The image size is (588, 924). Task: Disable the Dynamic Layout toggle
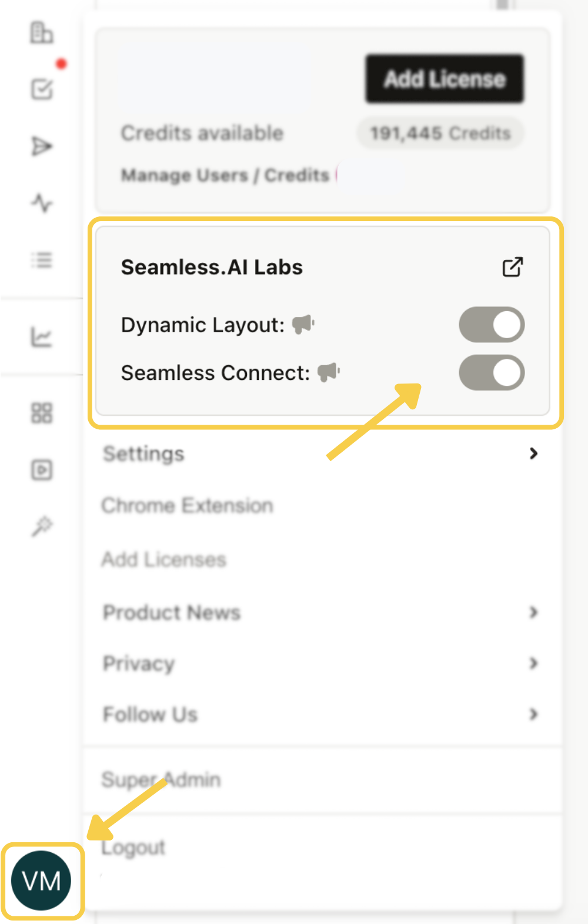(x=492, y=324)
